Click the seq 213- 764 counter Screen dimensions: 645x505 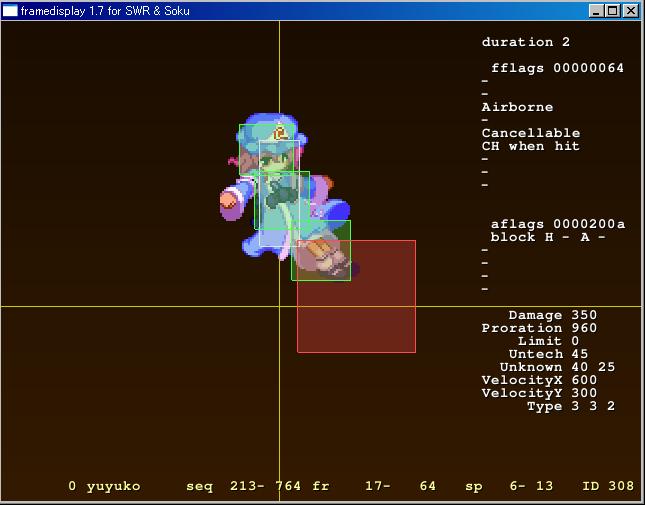click(x=243, y=486)
